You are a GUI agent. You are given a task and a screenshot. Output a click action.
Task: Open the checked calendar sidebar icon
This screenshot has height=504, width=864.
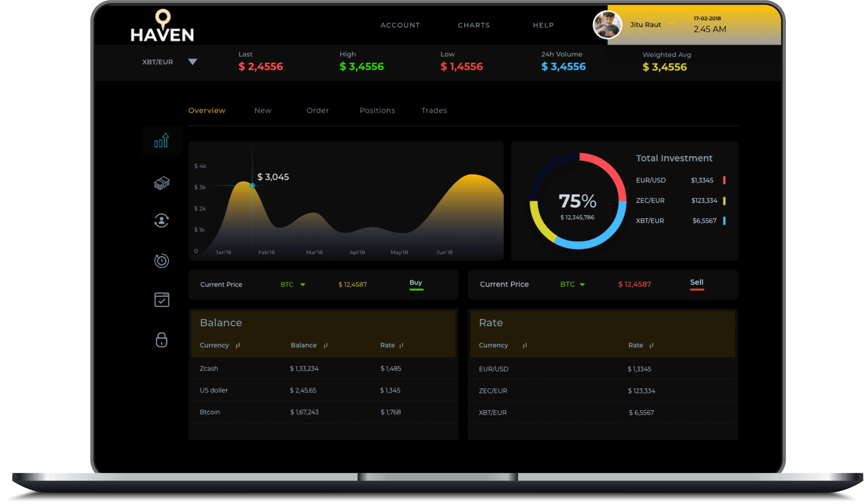pos(162,300)
